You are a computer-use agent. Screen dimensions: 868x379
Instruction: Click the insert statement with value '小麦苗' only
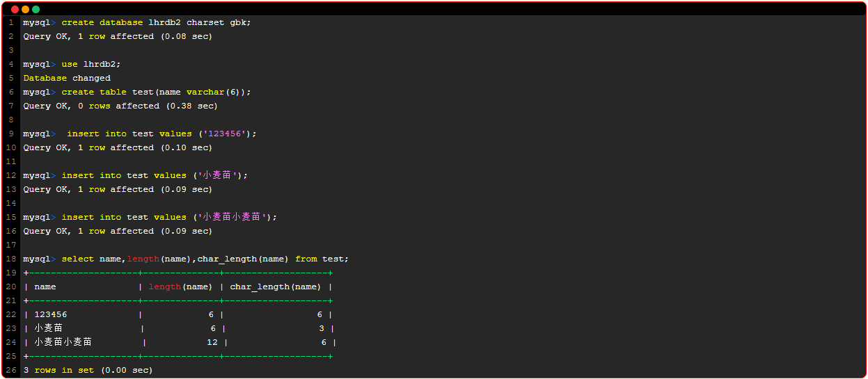[155, 175]
